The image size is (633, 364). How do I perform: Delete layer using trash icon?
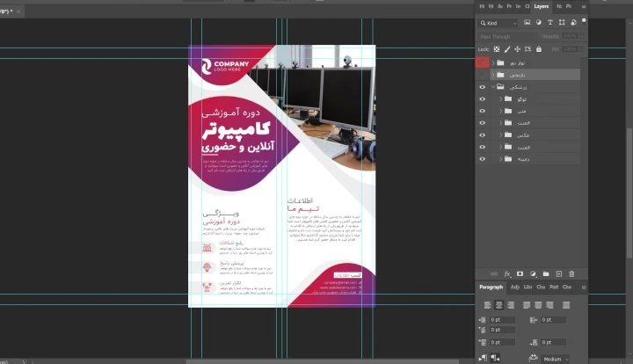pos(571,274)
